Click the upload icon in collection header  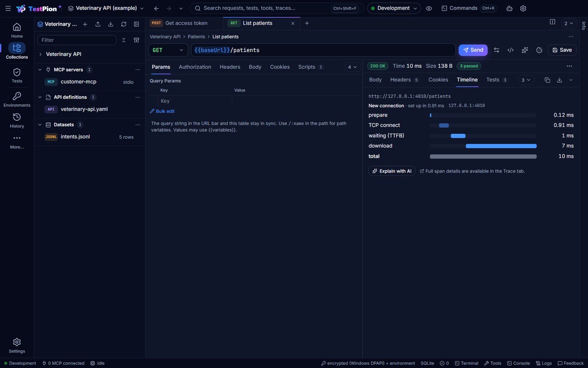pos(98,24)
